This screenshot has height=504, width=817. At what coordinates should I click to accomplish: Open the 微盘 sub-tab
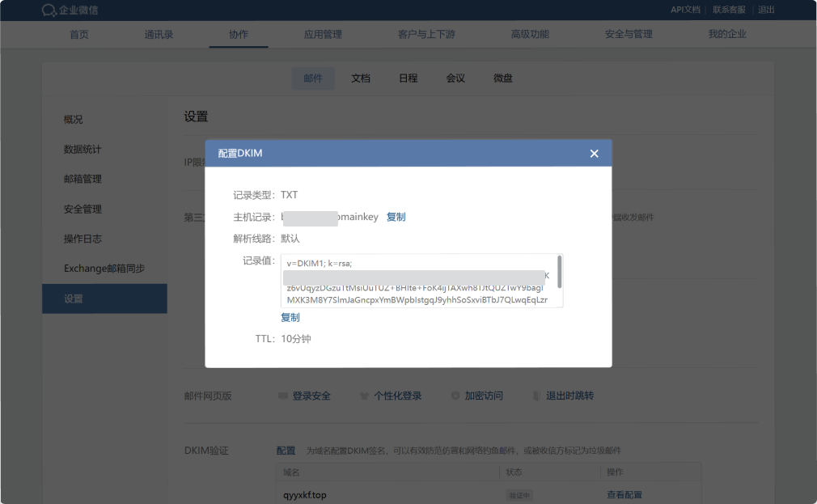click(x=503, y=78)
